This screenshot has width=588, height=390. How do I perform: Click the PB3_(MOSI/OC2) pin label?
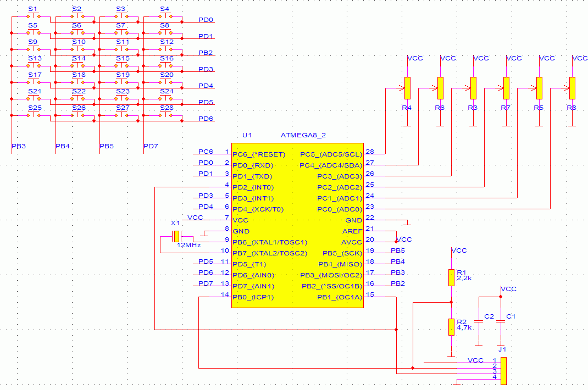(331, 275)
